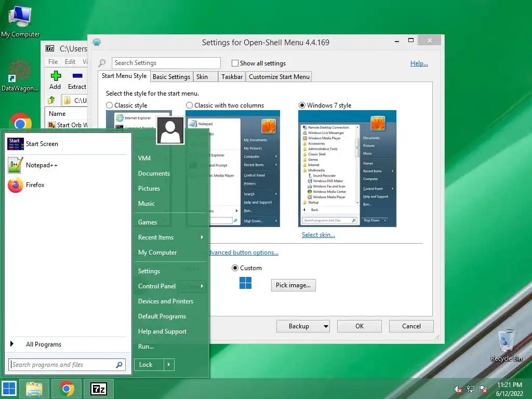Open the Customize Start Menu tab
The image size is (532, 399).
279,77
